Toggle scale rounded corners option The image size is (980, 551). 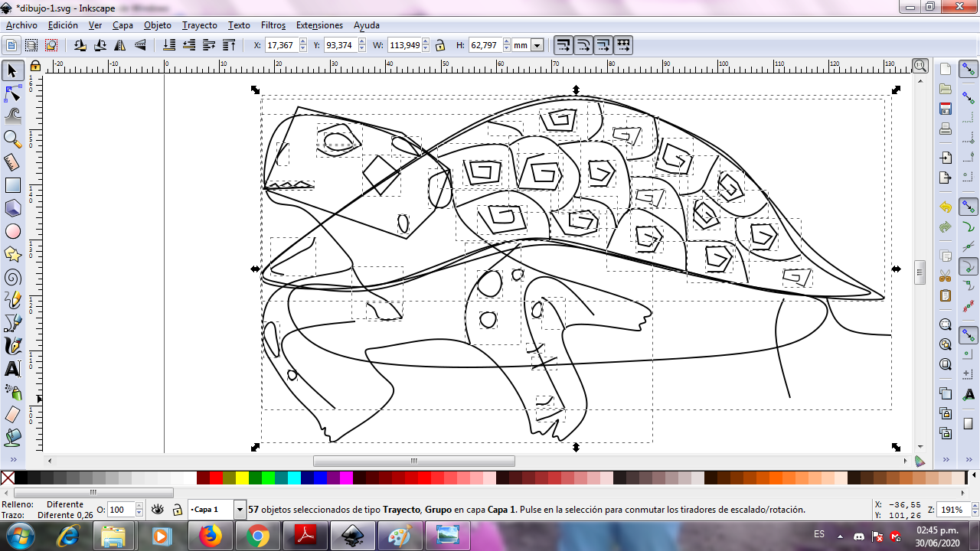coord(583,45)
